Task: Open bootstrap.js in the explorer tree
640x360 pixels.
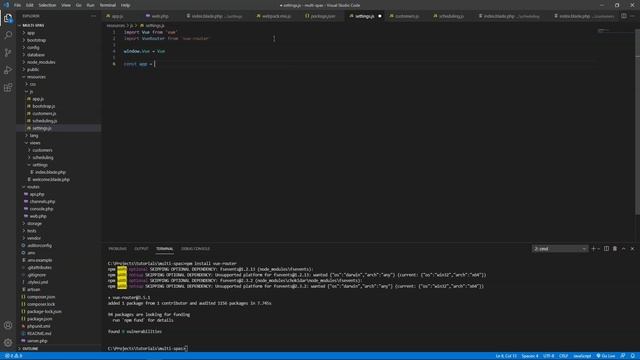Action: 43,106
